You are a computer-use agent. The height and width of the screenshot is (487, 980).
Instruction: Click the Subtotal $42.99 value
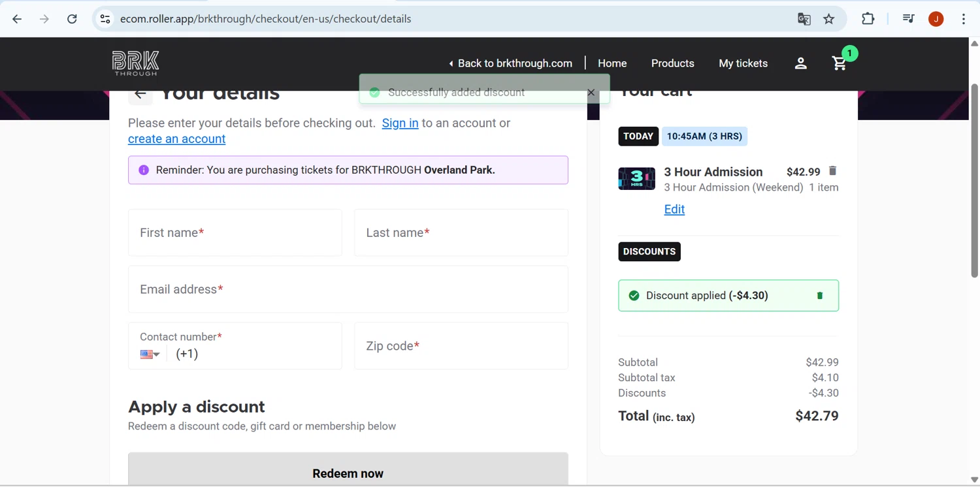[823, 362]
